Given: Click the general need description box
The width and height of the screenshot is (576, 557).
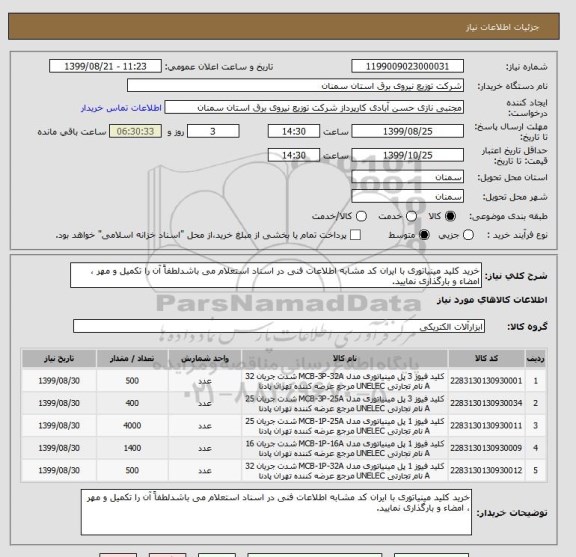Looking at the screenshot, I should 276,276.
